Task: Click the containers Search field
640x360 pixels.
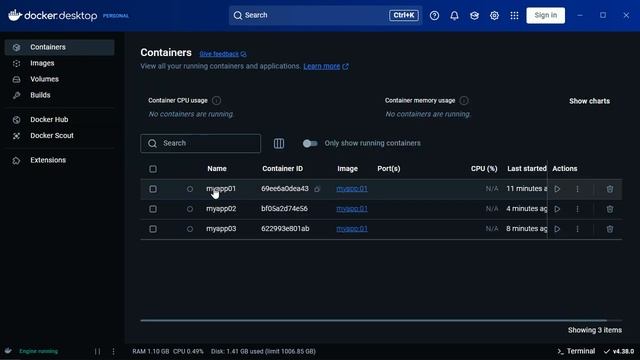Action: (x=200, y=143)
